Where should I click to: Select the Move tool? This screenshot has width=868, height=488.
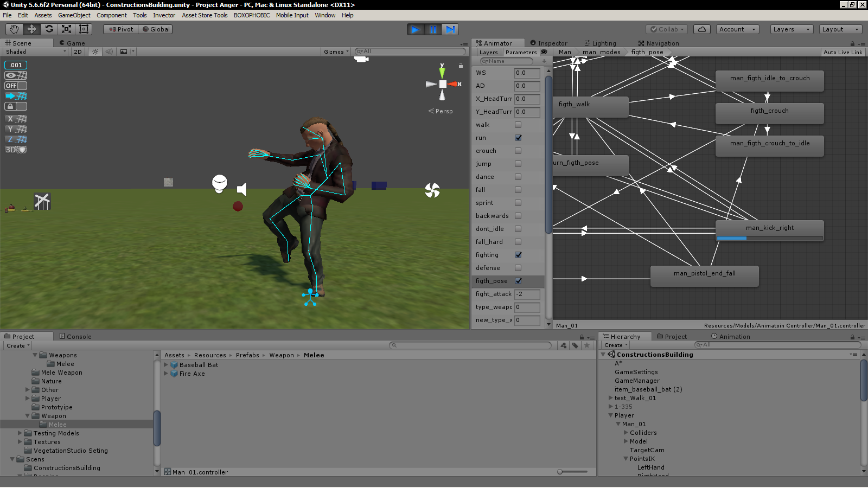coord(31,29)
